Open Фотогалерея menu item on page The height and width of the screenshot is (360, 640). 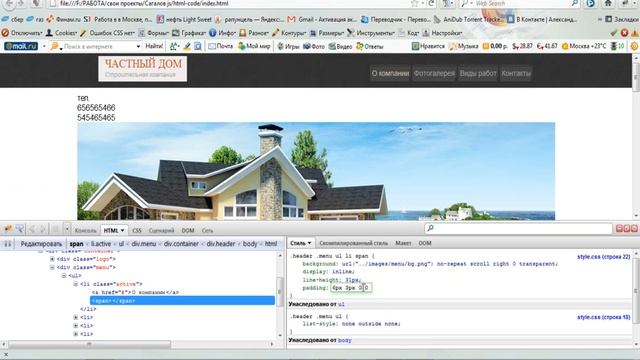pyautogui.click(x=434, y=73)
